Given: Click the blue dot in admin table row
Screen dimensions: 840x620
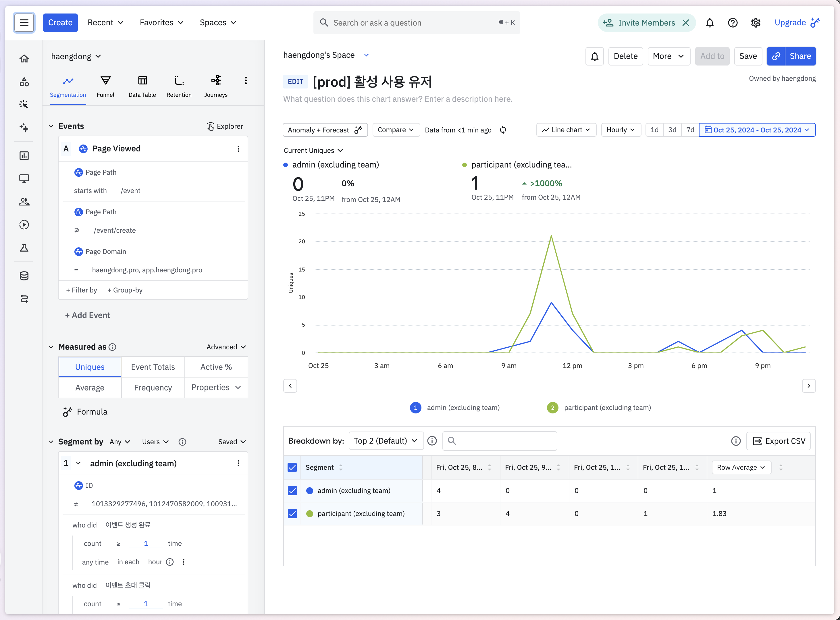Looking at the screenshot, I should (x=309, y=491).
